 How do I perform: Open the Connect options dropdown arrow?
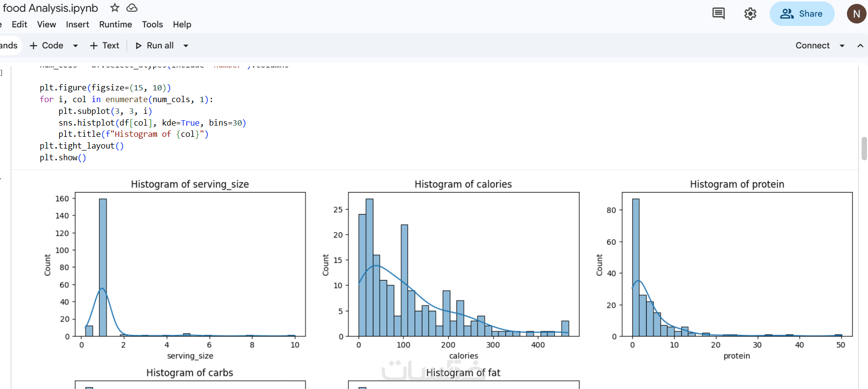tap(842, 45)
